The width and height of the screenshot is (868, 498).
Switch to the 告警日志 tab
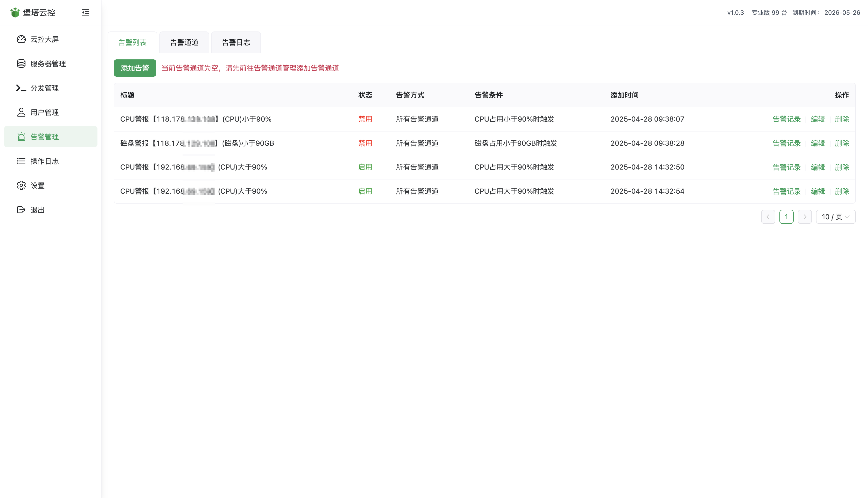tap(236, 42)
